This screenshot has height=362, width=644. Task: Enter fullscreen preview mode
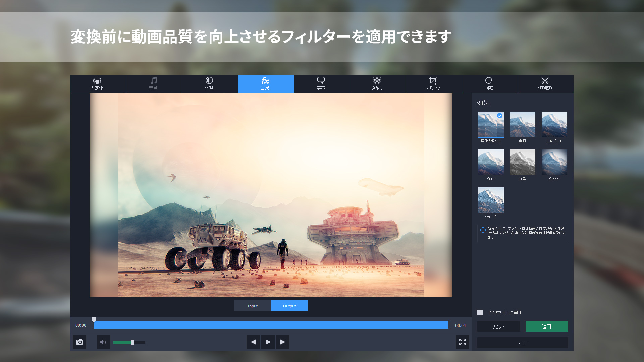click(463, 342)
